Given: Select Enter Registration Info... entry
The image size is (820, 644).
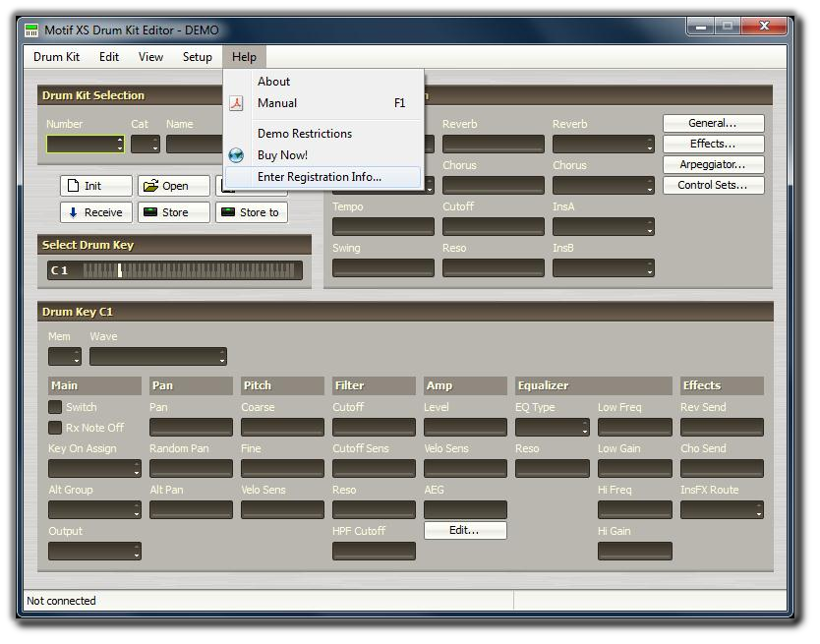Looking at the screenshot, I should (x=323, y=177).
